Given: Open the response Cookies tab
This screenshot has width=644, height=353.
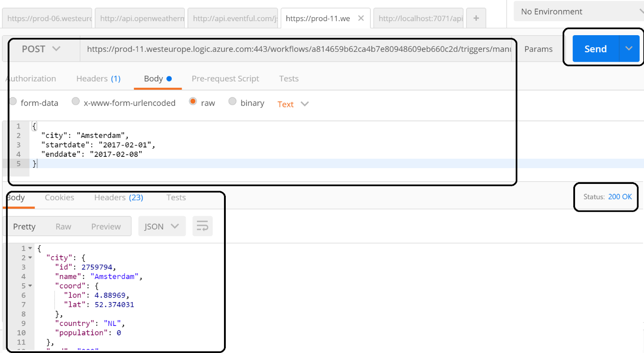Looking at the screenshot, I should click(59, 197).
